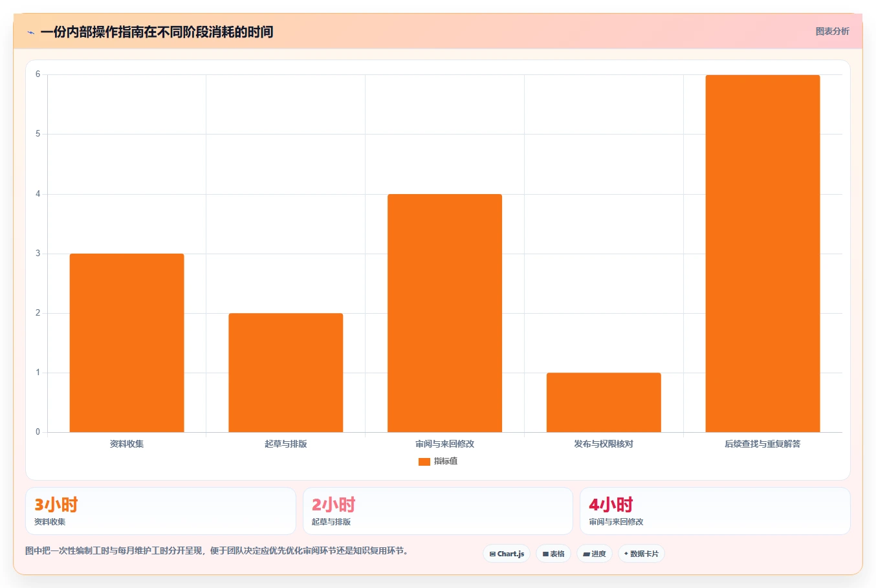Image resolution: width=876 pixels, height=588 pixels.
Task: Click the chart title 一份内部操作指南在不同阶段消耗的时间
Action: pos(157,32)
